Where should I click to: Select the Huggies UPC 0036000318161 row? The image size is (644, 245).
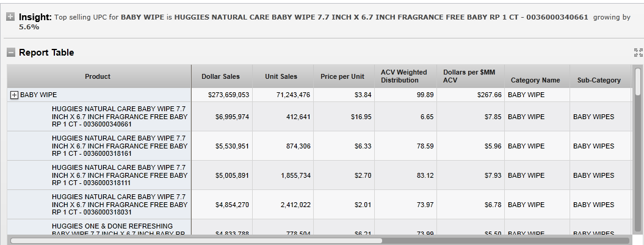(x=120, y=146)
